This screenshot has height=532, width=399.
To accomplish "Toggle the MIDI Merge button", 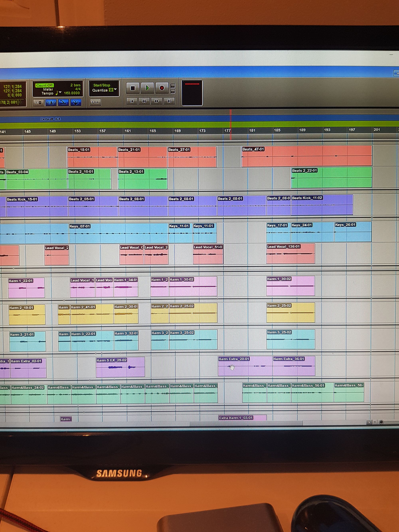I will pyautogui.click(x=63, y=103).
